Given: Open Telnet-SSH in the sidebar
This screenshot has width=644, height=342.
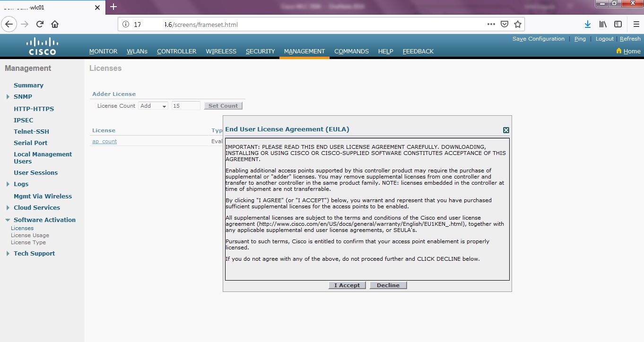Looking at the screenshot, I should 31,132.
